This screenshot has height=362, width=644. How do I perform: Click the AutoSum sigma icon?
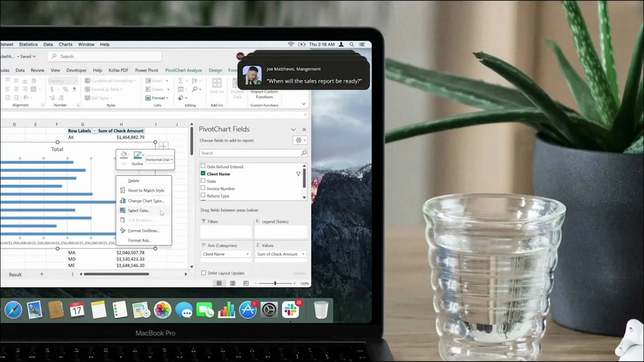181,80
